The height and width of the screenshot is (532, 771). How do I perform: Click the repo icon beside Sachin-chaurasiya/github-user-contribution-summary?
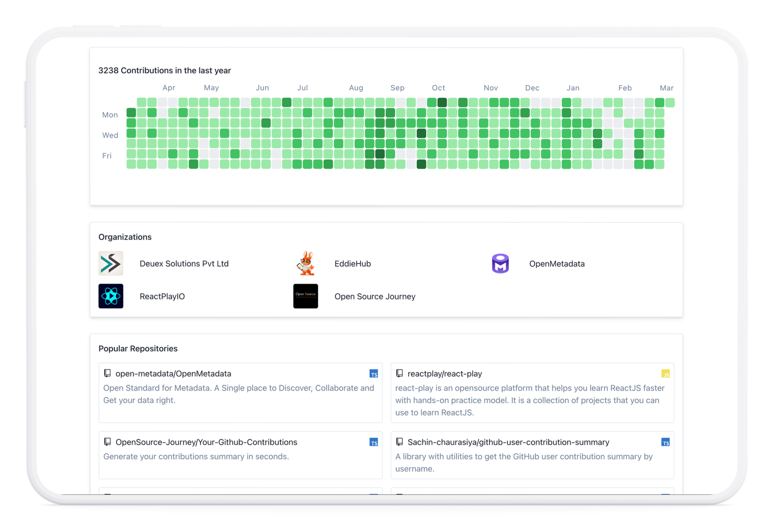399,442
